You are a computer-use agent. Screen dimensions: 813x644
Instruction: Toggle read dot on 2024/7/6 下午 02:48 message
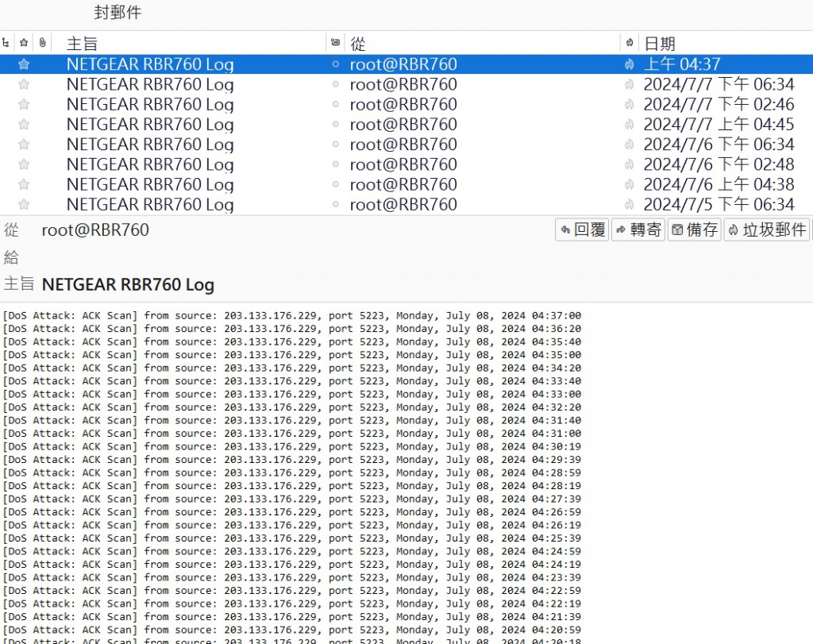click(x=336, y=164)
